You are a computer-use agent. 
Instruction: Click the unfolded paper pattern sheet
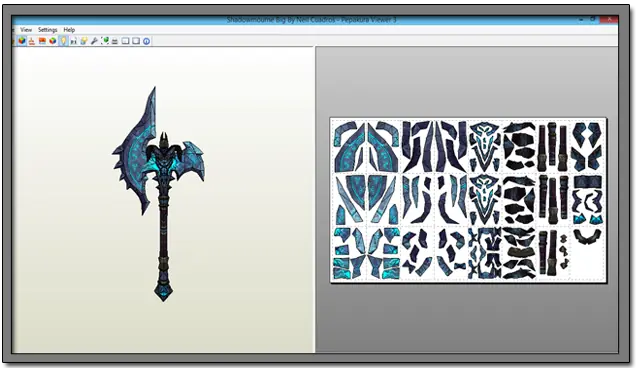[x=468, y=200]
